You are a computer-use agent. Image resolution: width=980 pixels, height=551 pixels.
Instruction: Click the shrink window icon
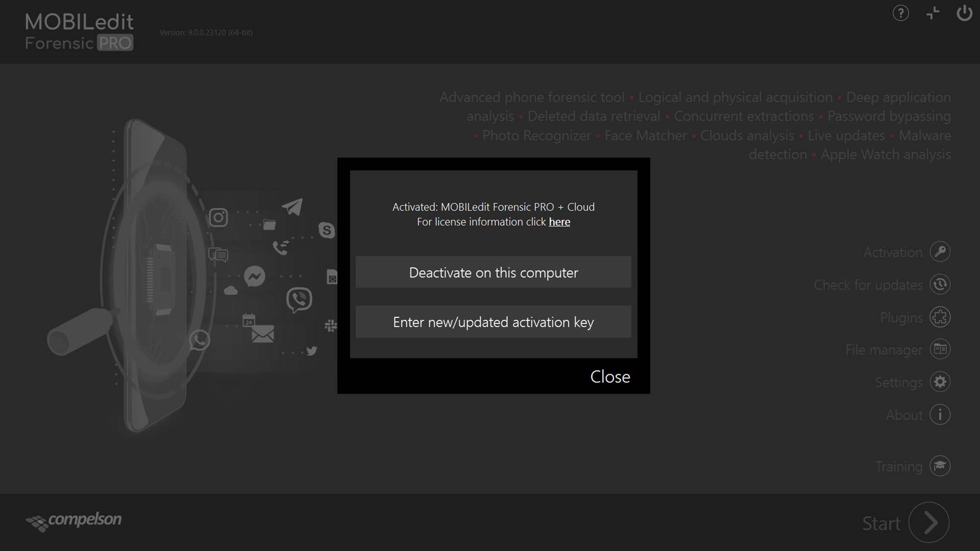coord(933,13)
